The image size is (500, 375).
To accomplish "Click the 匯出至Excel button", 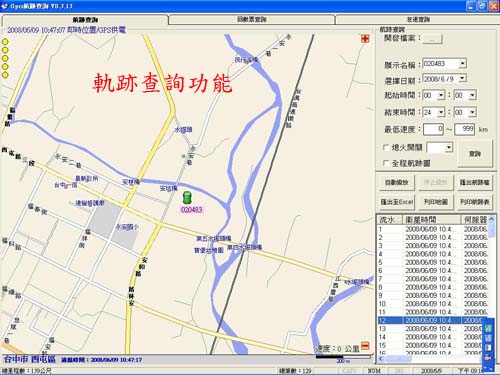I will pos(397,202).
